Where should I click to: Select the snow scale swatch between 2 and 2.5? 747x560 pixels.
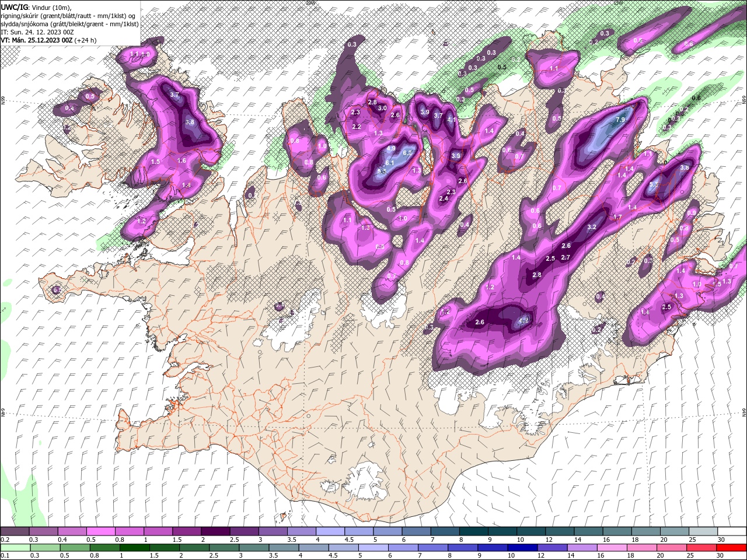215,531
